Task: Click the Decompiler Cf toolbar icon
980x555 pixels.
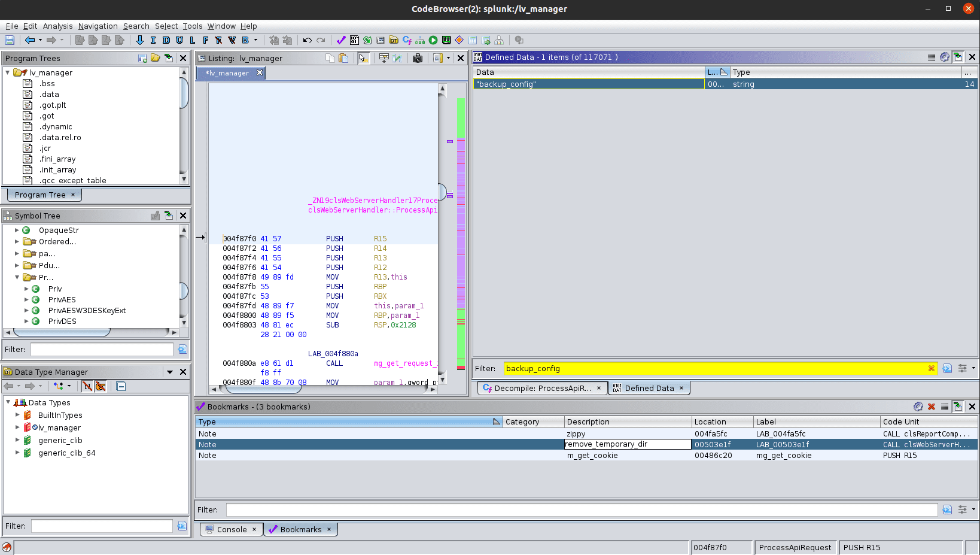Action: point(407,40)
